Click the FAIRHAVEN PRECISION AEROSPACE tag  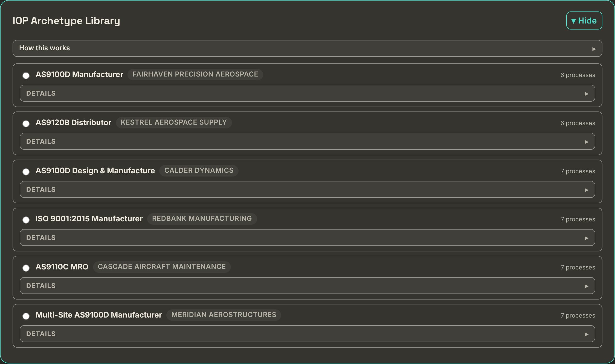pyautogui.click(x=195, y=74)
